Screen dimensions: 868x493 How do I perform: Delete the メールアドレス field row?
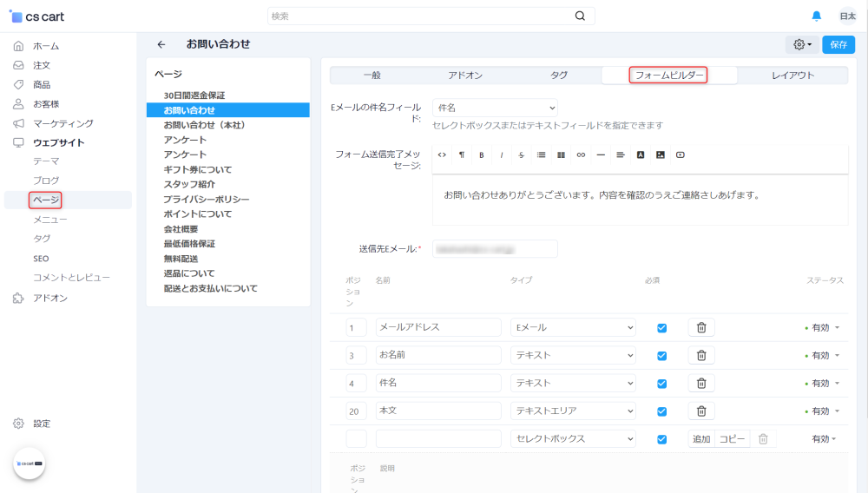pyautogui.click(x=701, y=327)
